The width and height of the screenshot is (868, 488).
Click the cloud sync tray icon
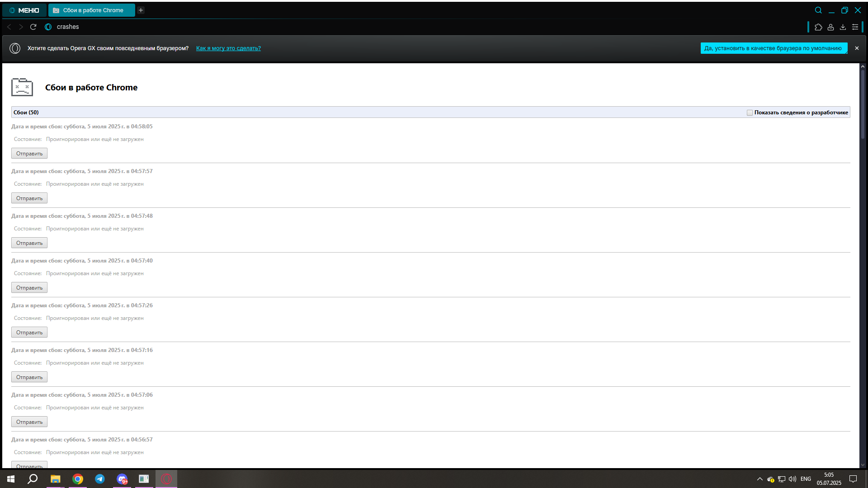click(x=771, y=479)
